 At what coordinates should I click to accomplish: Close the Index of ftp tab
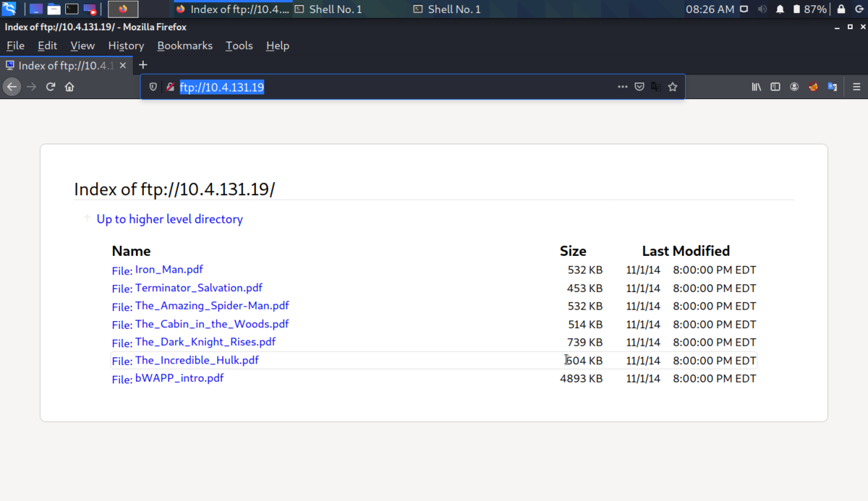(123, 65)
